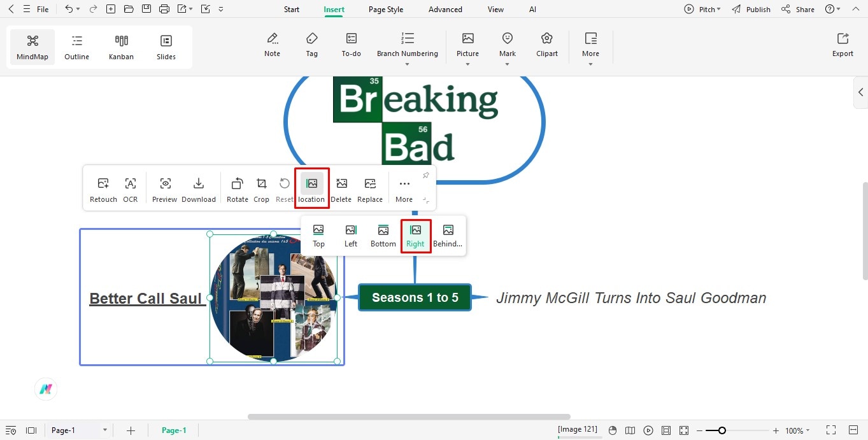Switch to Kanban view mode
Image resolution: width=868 pixels, height=440 pixels.
(x=121, y=47)
